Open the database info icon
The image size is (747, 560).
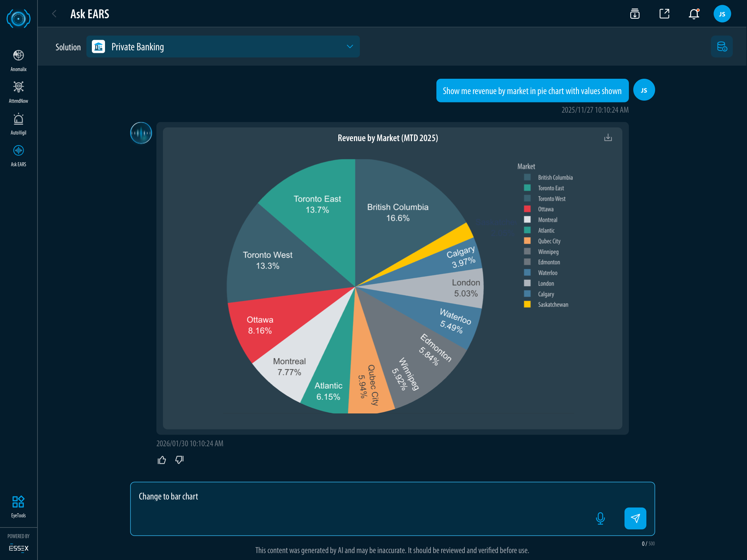tap(721, 47)
